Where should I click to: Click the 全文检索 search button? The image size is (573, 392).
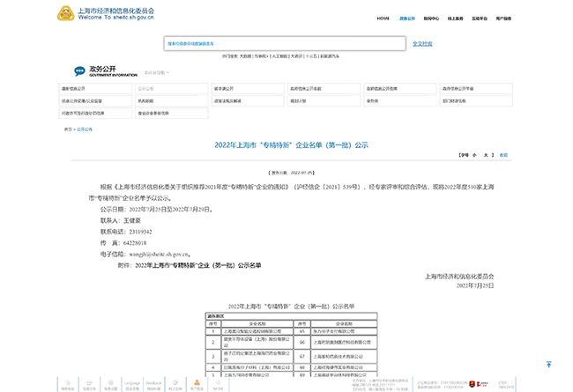coord(422,42)
